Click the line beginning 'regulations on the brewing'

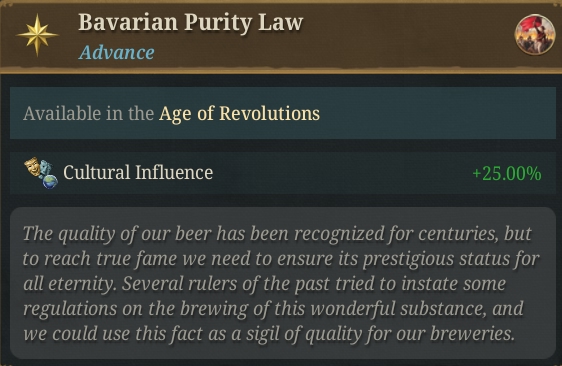(x=273, y=309)
